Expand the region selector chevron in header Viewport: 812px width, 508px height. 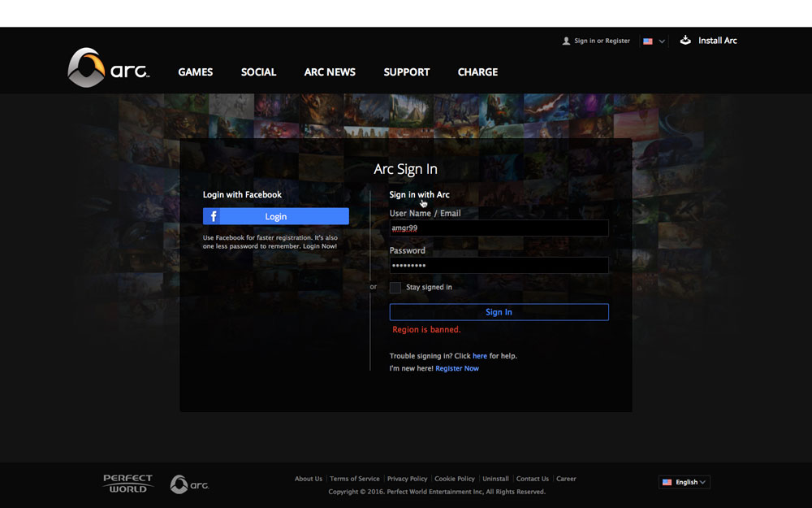[x=662, y=41]
